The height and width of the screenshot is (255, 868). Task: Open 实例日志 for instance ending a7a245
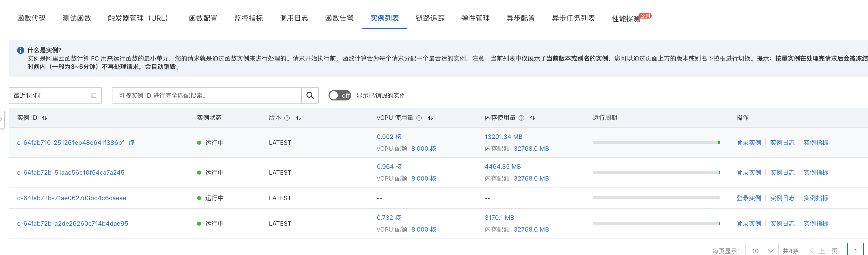pyautogui.click(x=782, y=173)
